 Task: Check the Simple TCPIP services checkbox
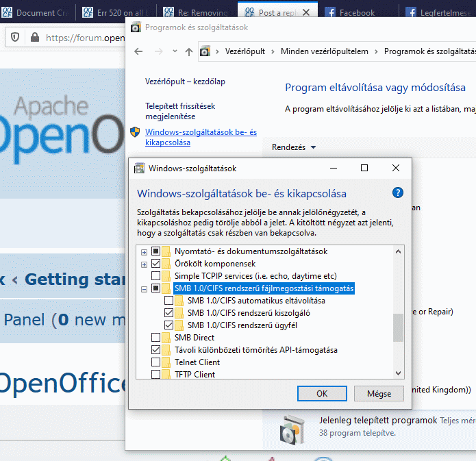pyautogui.click(x=155, y=276)
